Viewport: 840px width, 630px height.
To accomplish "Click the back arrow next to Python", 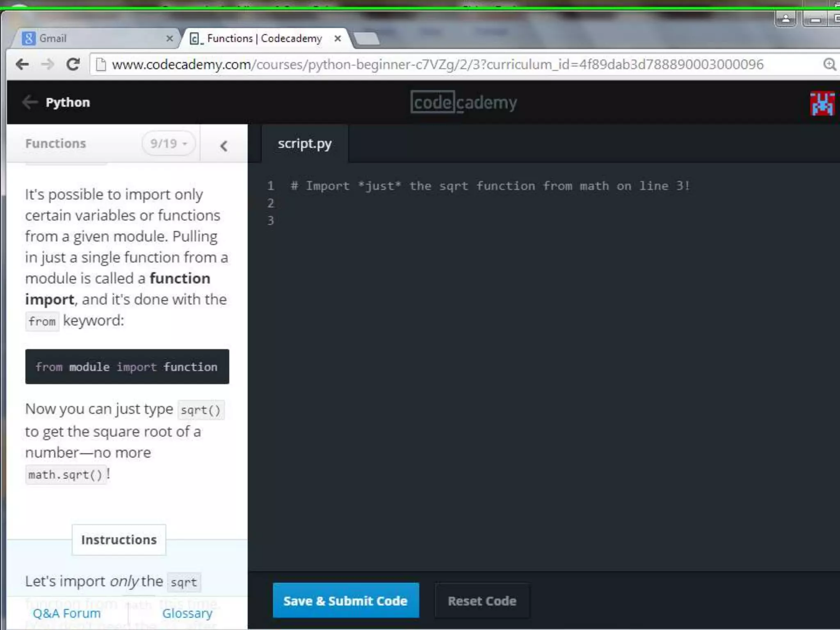I will (30, 102).
